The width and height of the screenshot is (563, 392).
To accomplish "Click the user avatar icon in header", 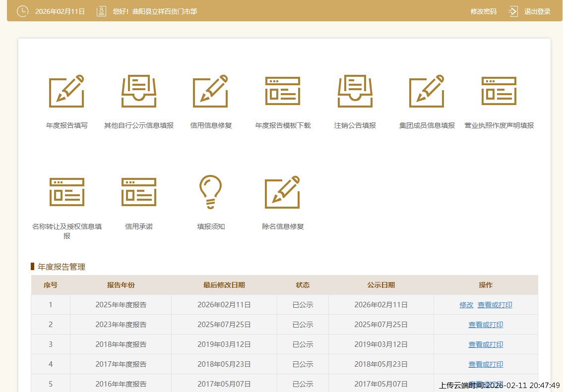I will coord(101,11).
